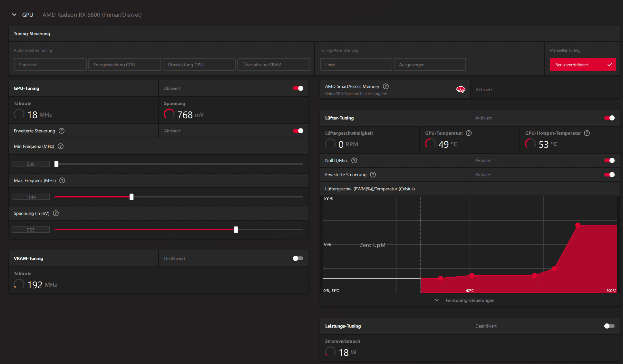The width and height of the screenshot is (623, 364).
Task: Click the AMD Radeon RX 6800 label
Action: click(92, 15)
